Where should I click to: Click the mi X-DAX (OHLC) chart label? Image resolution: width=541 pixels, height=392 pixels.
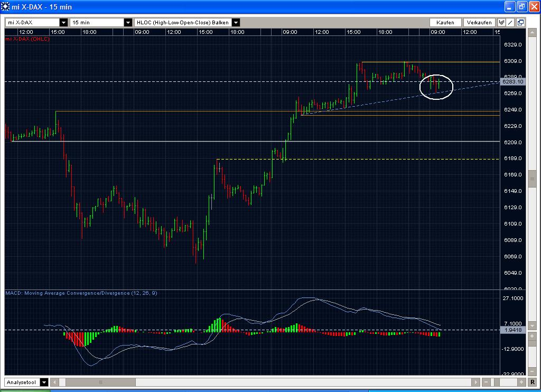[x=27, y=39]
